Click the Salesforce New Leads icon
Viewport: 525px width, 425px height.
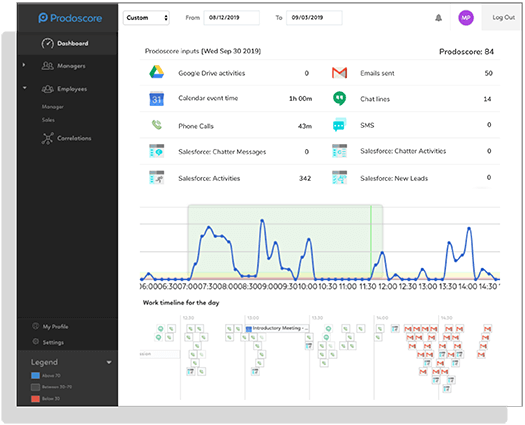point(340,177)
